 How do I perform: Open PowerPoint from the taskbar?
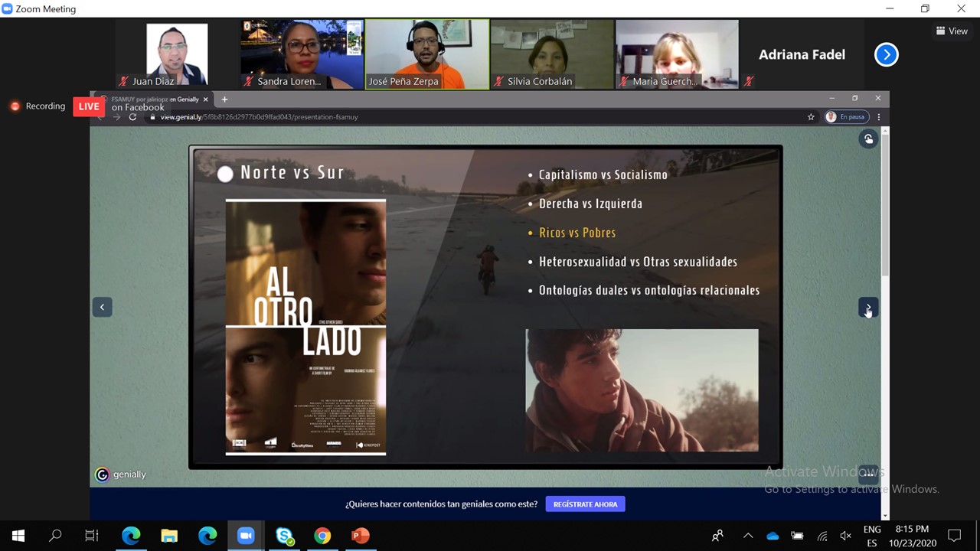(361, 536)
